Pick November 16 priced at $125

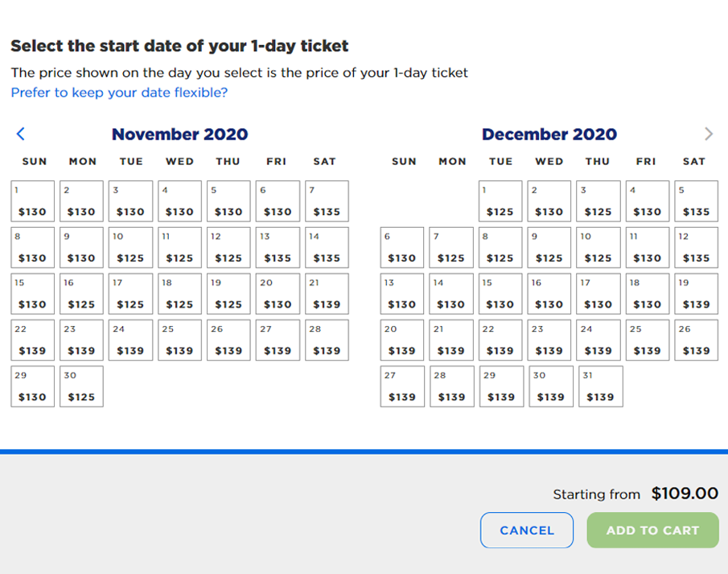[81, 295]
